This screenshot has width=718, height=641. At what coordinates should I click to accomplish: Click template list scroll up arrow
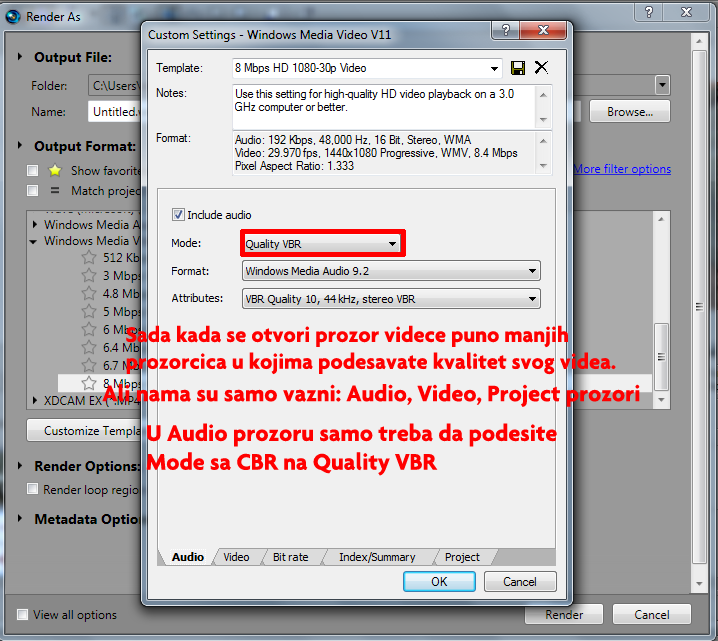coord(661,219)
